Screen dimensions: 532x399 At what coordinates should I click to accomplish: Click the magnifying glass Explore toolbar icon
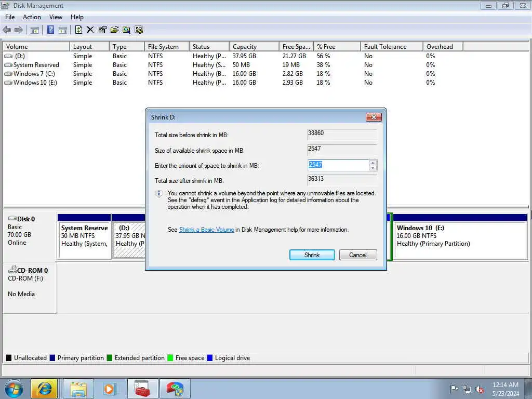pyautogui.click(x=127, y=30)
